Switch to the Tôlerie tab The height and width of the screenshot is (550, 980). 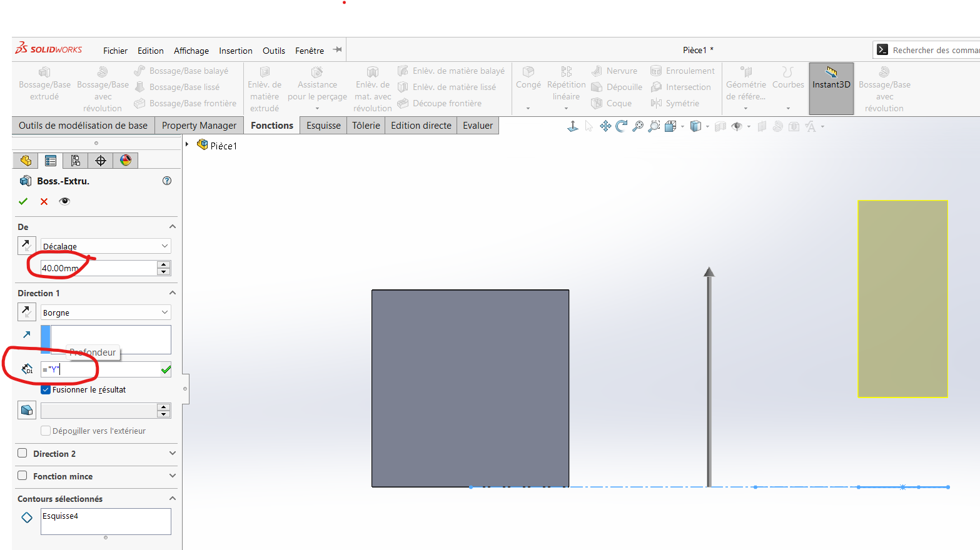(366, 126)
